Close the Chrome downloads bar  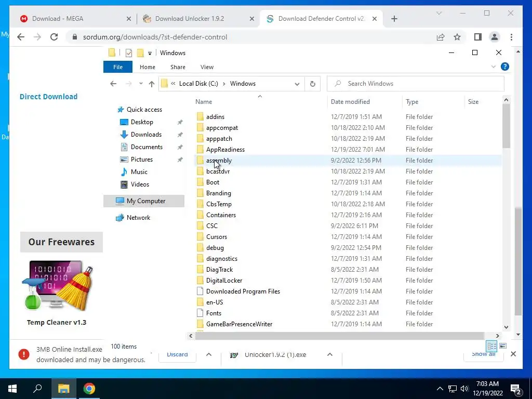[513, 354]
